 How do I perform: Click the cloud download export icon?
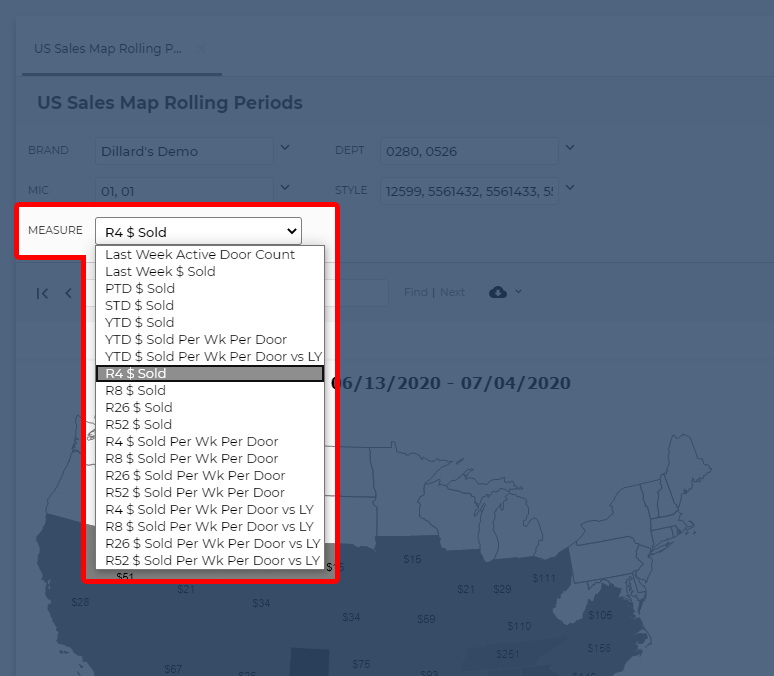(498, 292)
